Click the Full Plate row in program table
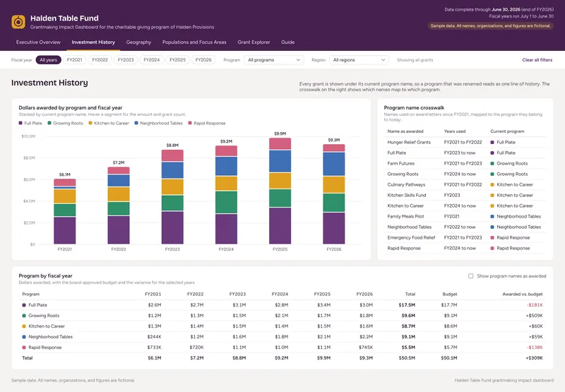 click(282, 305)
